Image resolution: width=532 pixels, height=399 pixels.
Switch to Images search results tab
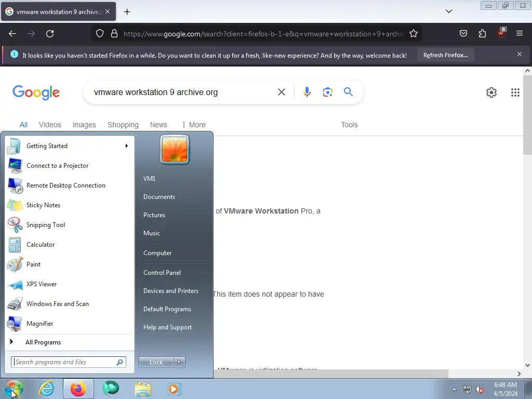(84, 125)
